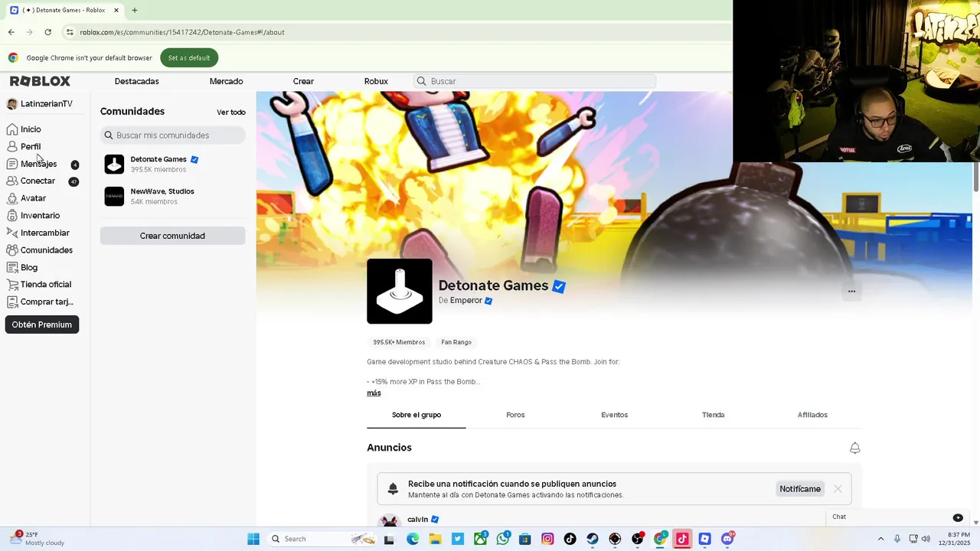Click the 395.5K+ Miembros badge
This screenshot has height=551, width=980.
399,342
